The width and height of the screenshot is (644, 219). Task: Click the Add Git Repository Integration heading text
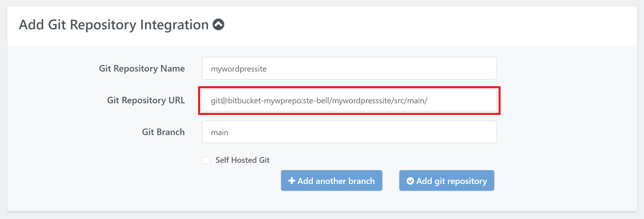point(114,25)
